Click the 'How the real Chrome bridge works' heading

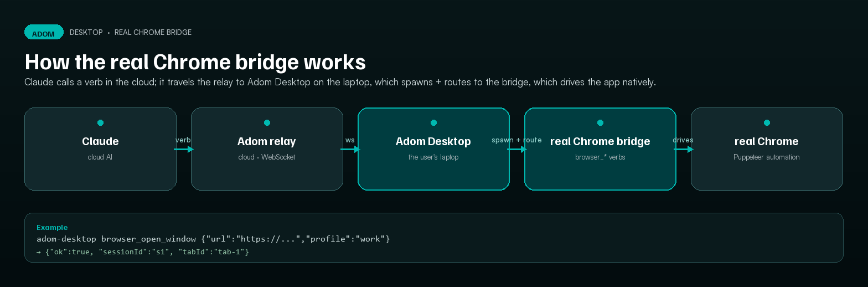click(195, 62)
